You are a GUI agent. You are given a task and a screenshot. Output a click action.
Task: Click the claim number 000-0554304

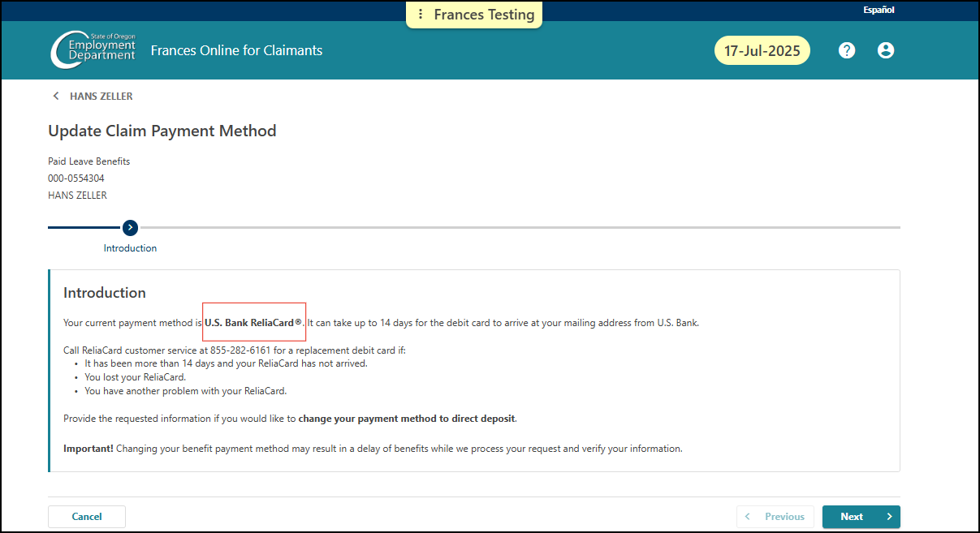(76, 178)
